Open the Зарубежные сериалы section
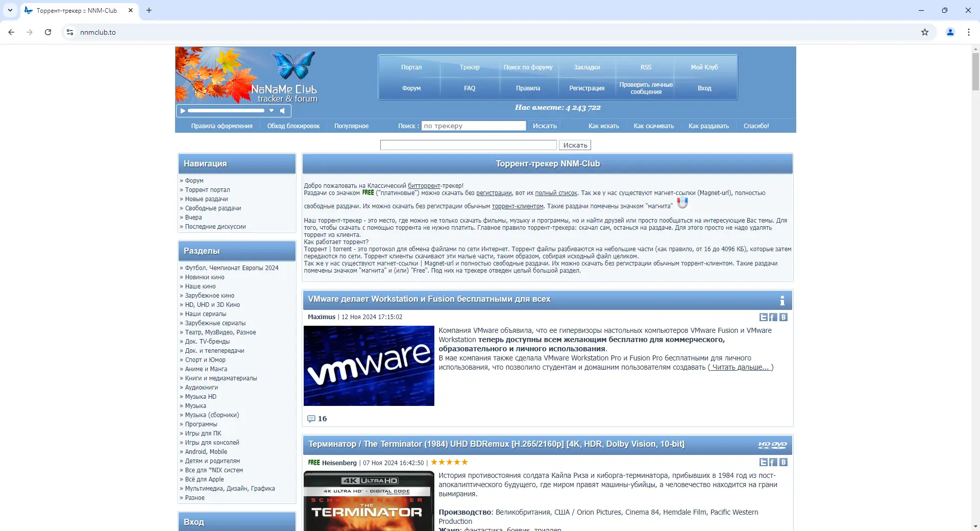This screenshot has width=980, height=531. pyautogui.click(x=215, y=323)
